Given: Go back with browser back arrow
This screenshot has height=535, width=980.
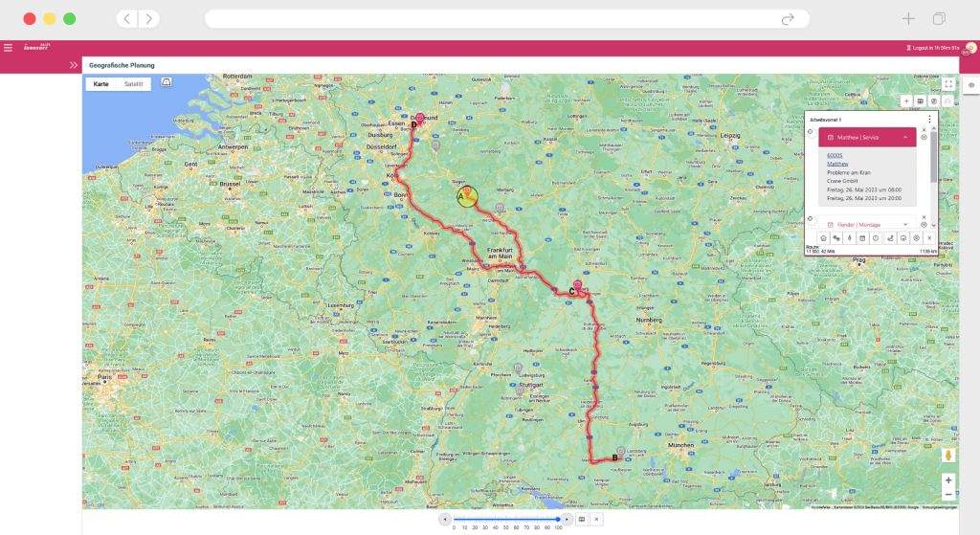Looking at the screenshot, I should click(127, 19).
